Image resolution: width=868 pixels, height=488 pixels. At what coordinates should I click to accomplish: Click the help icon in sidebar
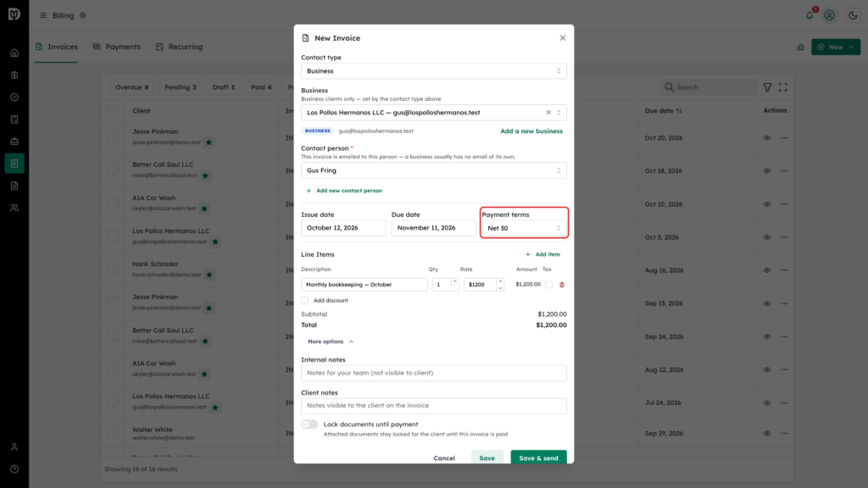click(14, 469)
